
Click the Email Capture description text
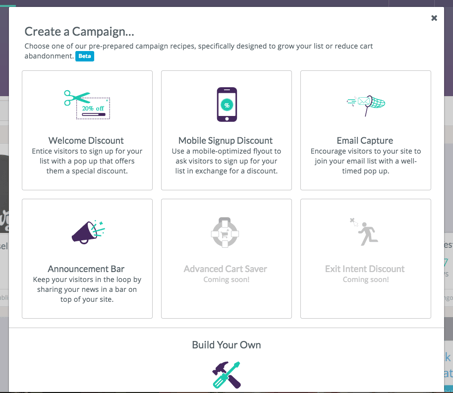pos(366,161)
